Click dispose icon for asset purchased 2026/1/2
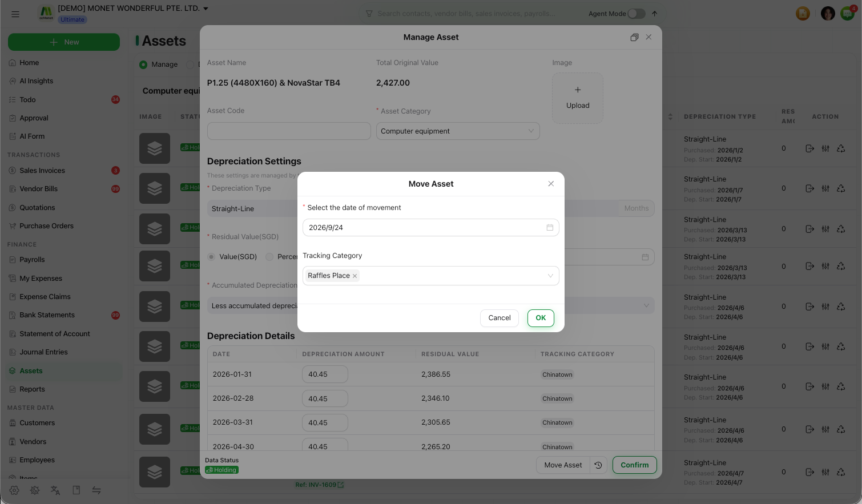This screenshot has width=862, height=504. [809, 148]
